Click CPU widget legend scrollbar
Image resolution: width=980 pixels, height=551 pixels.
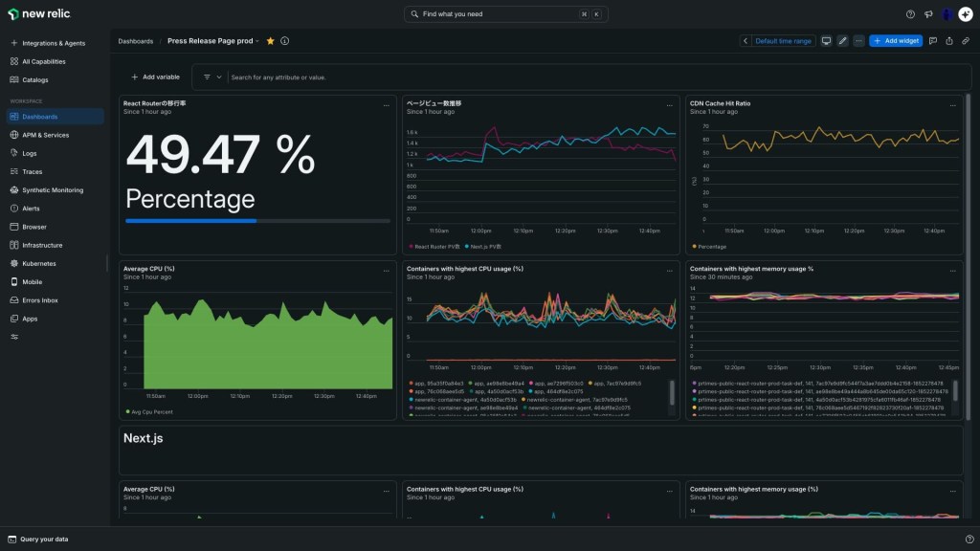(x=672, y=392)
